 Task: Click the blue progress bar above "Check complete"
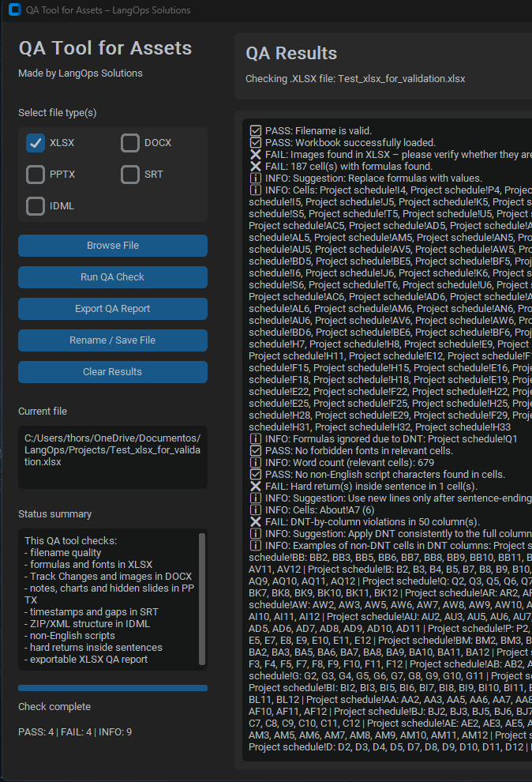pos(113,688)
